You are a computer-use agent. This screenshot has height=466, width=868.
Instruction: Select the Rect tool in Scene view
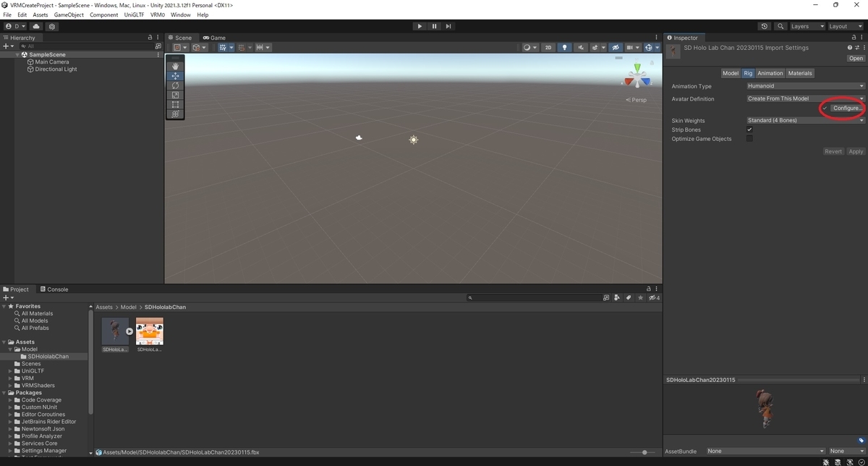click(175, 104)
